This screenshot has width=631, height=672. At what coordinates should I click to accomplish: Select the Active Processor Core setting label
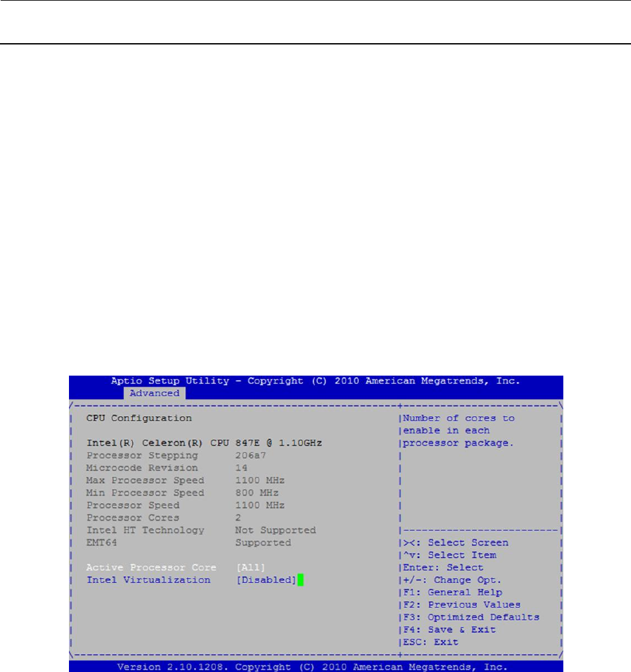[x=151, y=568]
